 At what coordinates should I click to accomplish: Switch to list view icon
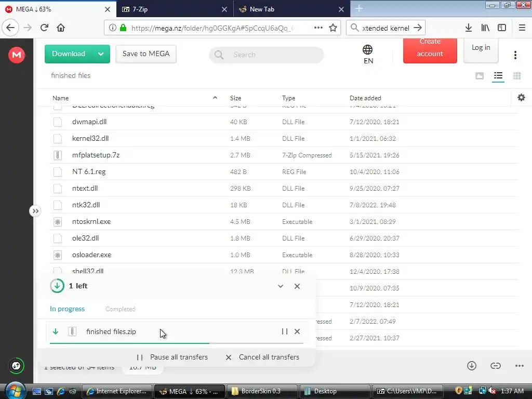[498, 76]
